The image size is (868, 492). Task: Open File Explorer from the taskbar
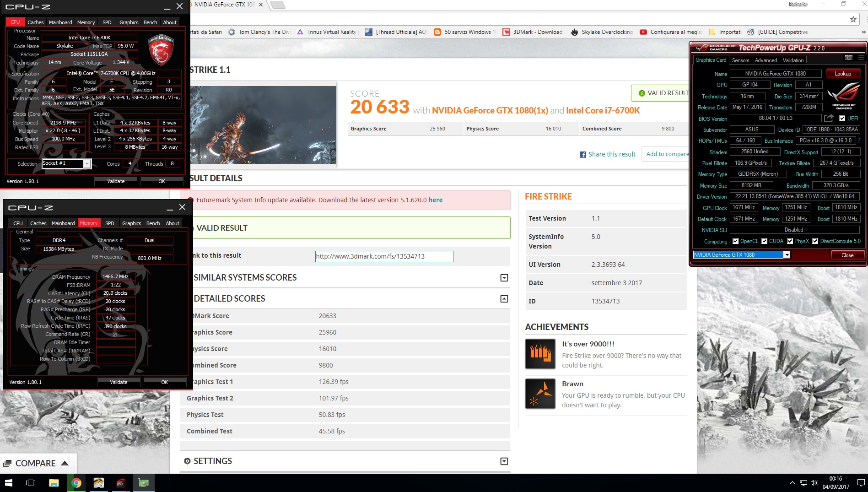click(x=54, y=483)
